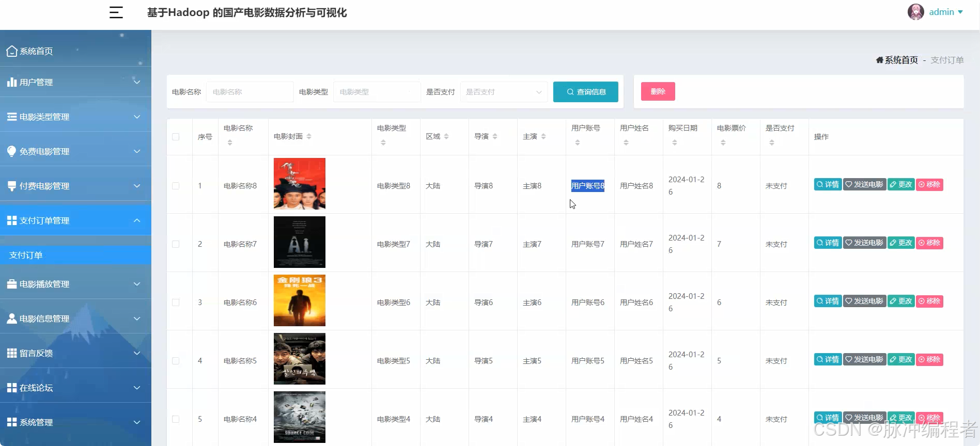The height and width of the screenshot is (446, 980).
Task: Sort by 电影票价 column arrows
Action: click(723, 143)
